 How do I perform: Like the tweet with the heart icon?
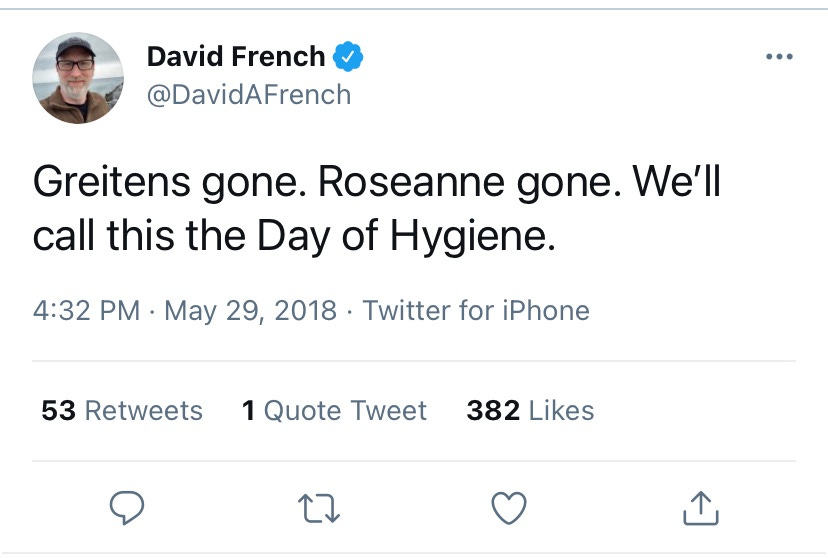pyautogui.click(x=511, y=509)
